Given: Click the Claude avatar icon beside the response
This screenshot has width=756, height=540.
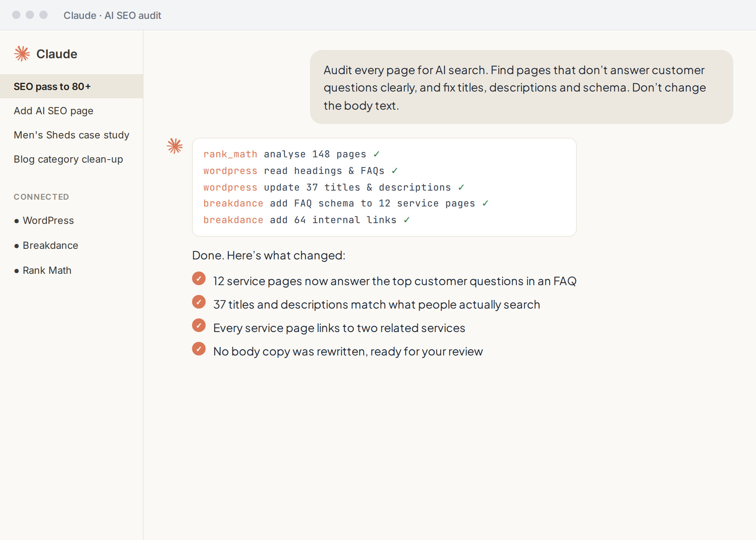Looking at the screenshot, I should click(175, 146).
